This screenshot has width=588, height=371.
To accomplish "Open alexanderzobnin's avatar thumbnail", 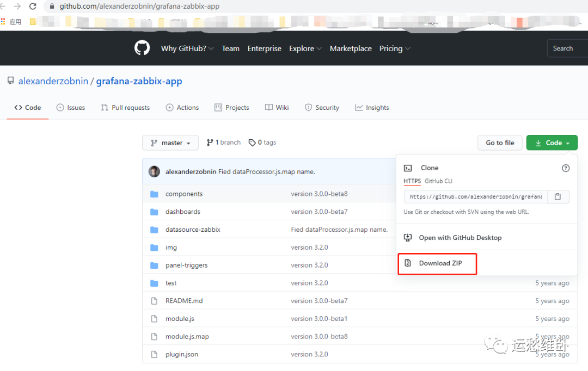I will tap(154, 171).
